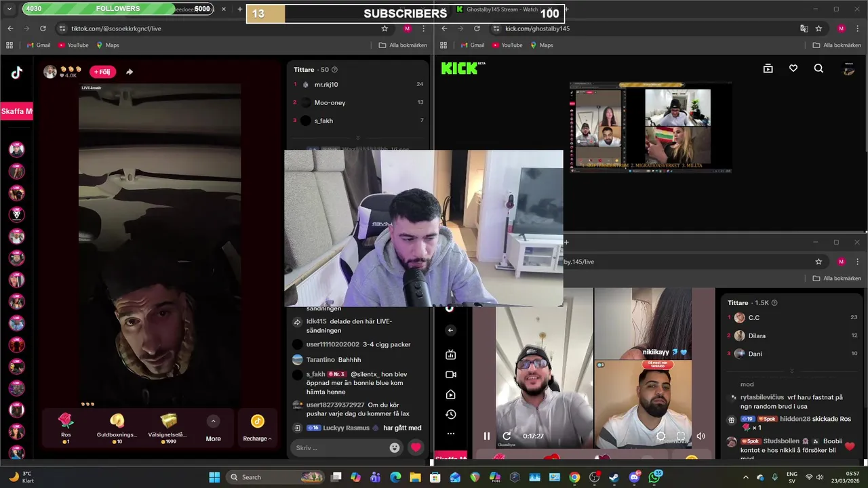
Task: Open tab search dropdown in left Chrome window
Action: pos(10,9)
